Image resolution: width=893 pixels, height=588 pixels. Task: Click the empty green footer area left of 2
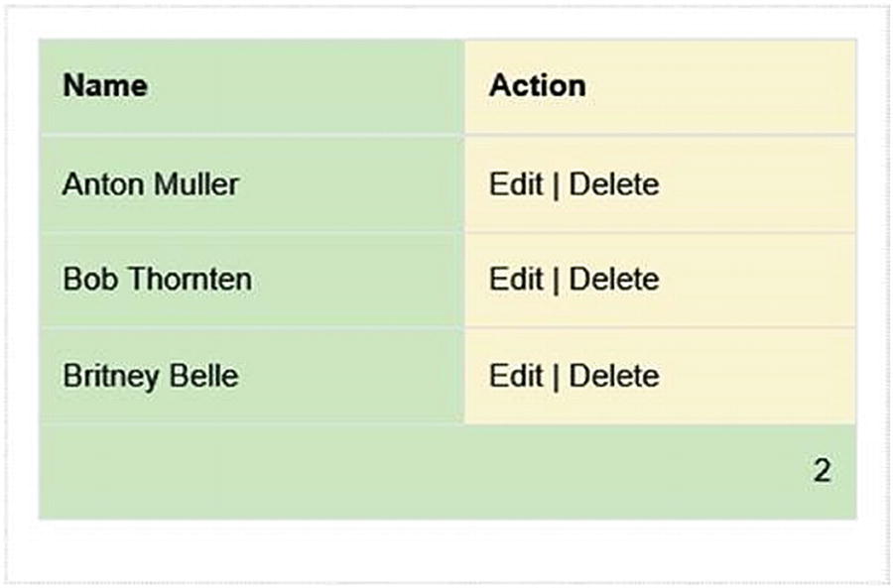(x=397, y=472)
